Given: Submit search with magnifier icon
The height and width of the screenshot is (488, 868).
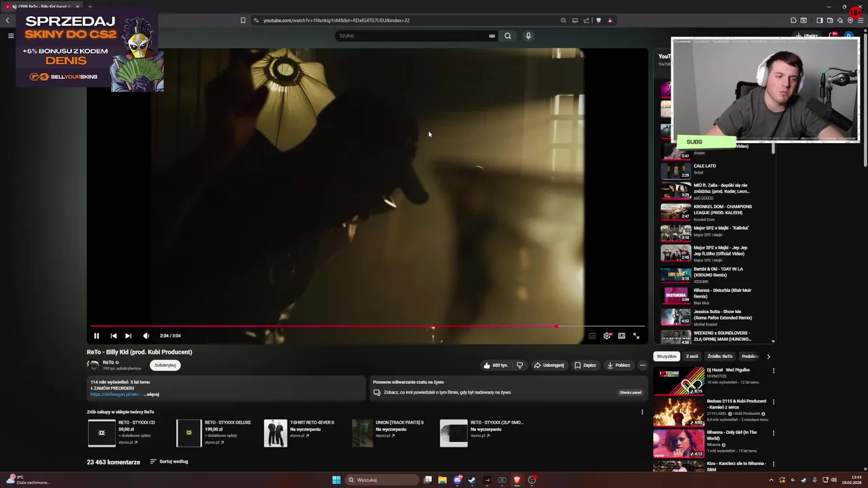Looking at the screenshot, I should point(507,36).
